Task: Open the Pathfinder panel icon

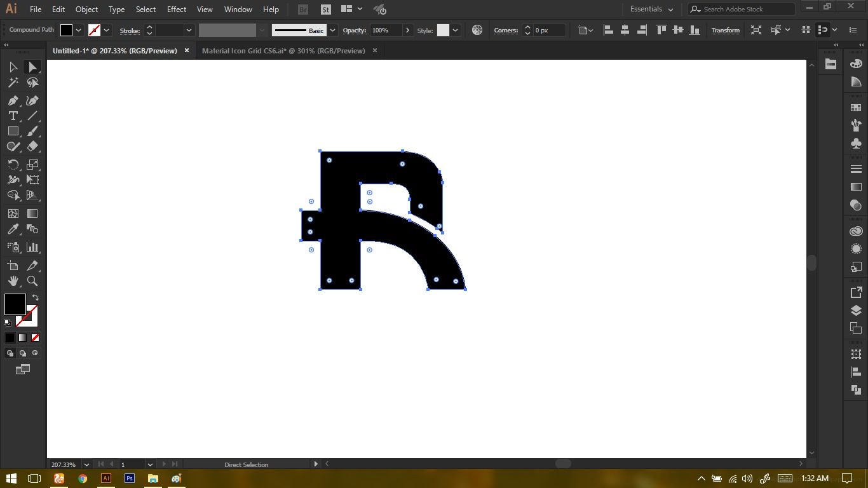Action: pos(856,390)
